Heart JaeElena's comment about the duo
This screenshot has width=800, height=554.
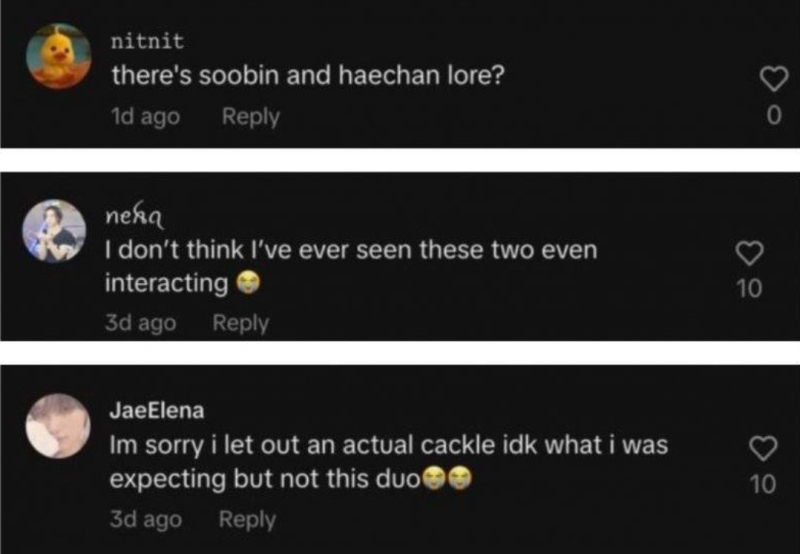pos(762,449)
